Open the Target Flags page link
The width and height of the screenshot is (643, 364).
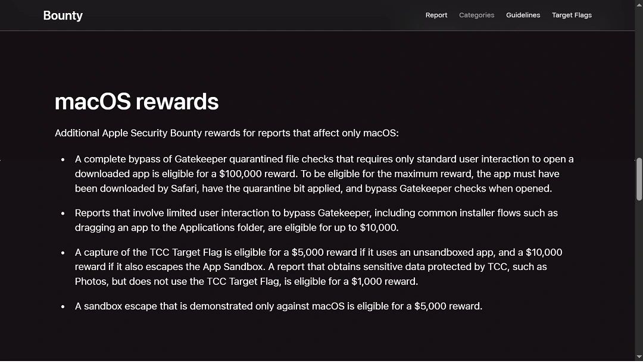tap(572, 15)
